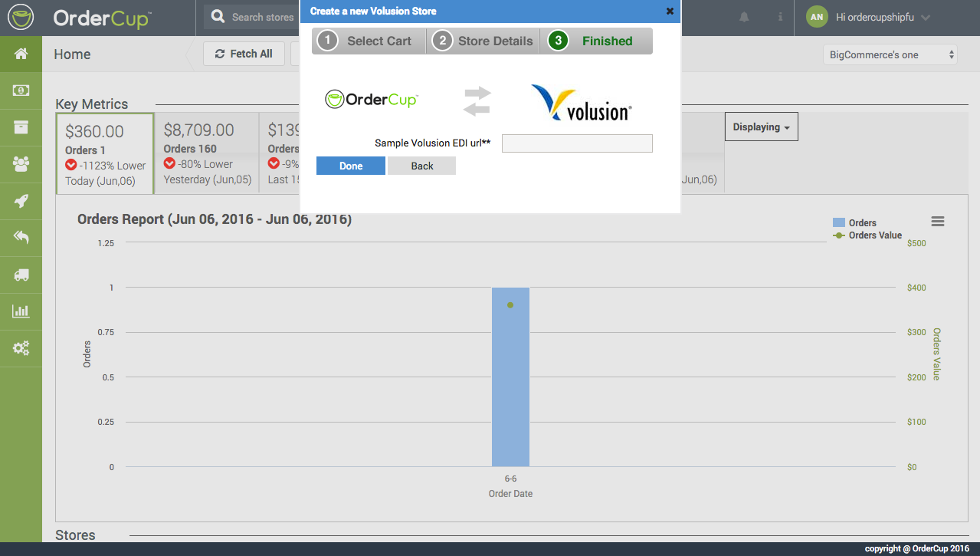Open the customers group sidebar icon
Screen dimensions: 980x556
(21, 164)
